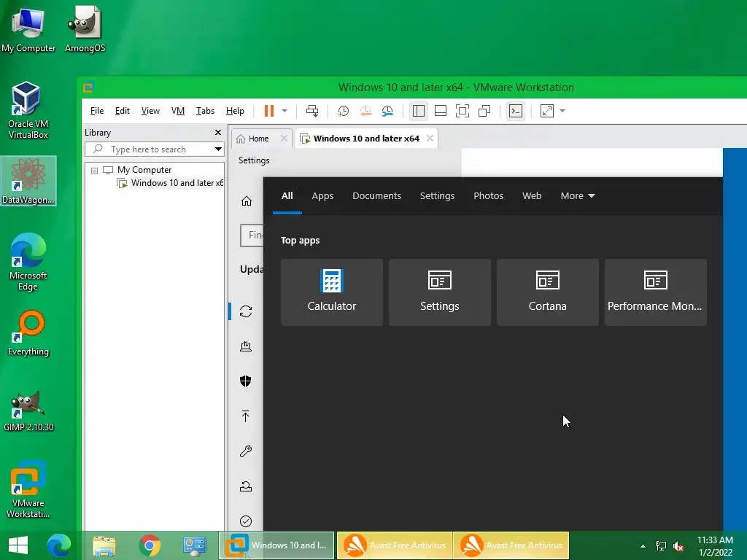
Task: Open the AmongOS desktop icon
Action: point(85,28)
